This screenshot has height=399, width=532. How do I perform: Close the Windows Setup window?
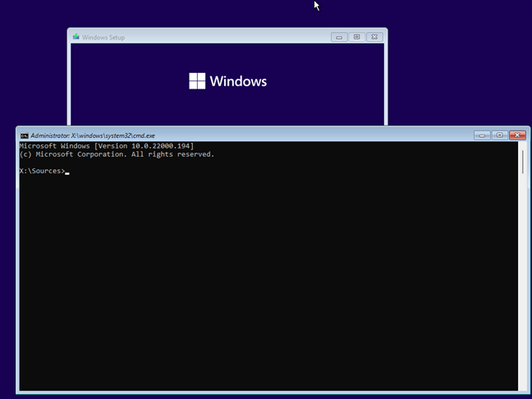[374, 37]
